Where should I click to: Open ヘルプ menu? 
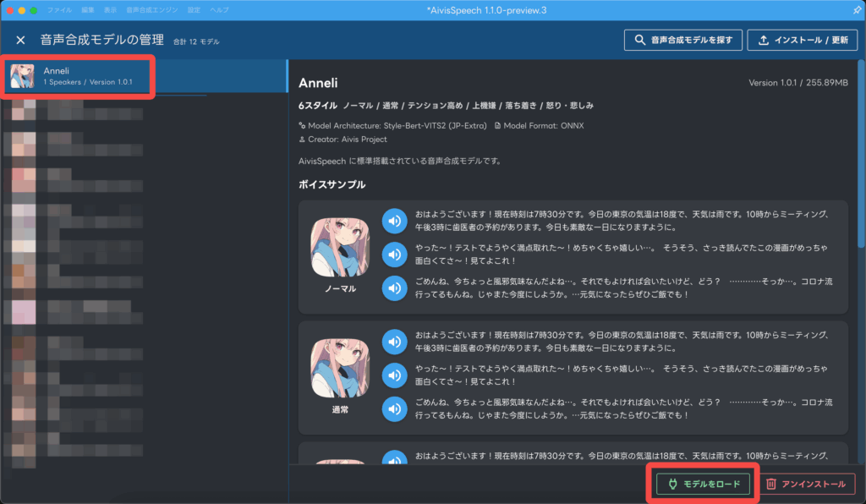pos(219,10)
